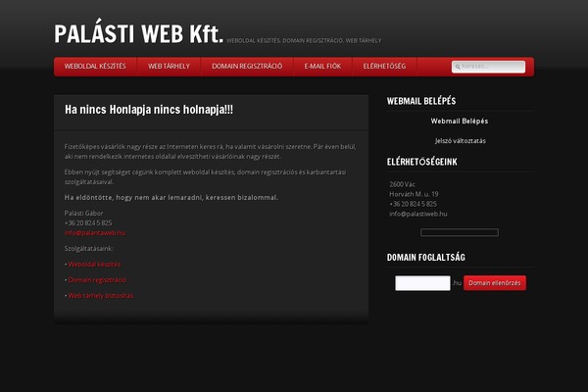Open the Web tárhely menu item
The height and width of the screenshot is (392, 588).
[x=169, y=67]
